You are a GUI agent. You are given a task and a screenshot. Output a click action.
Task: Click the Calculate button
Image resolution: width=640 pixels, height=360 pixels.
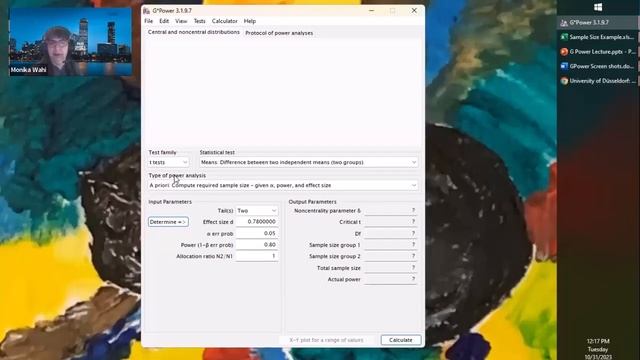[401, 340]
